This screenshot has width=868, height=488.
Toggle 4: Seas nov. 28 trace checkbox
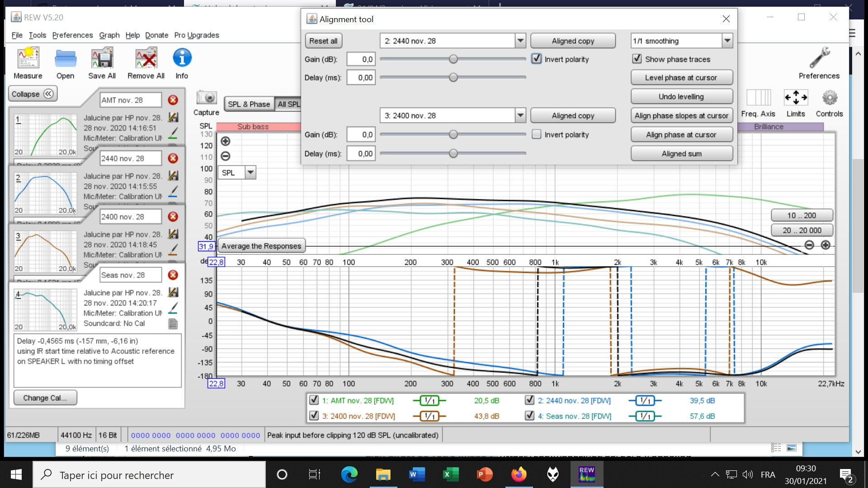point(529,416)
